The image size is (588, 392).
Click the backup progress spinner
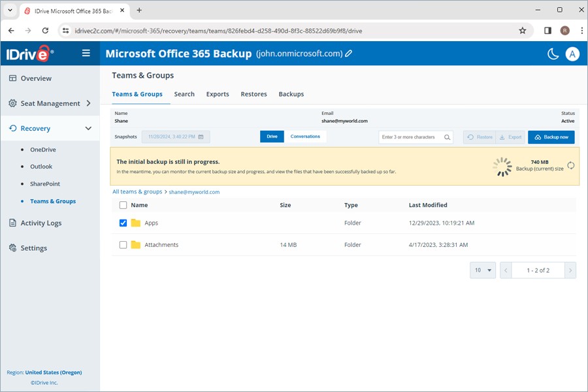click(x=502, y=167)
